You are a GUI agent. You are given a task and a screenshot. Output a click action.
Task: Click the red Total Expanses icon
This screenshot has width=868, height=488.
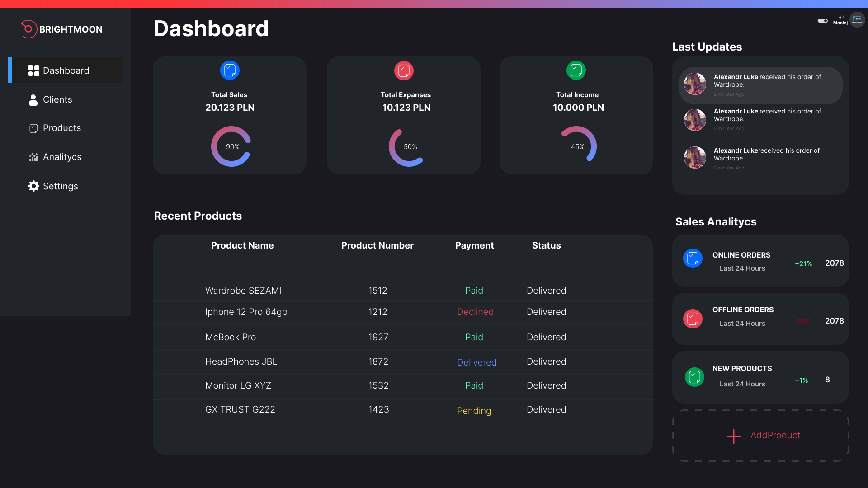[404, 70]
